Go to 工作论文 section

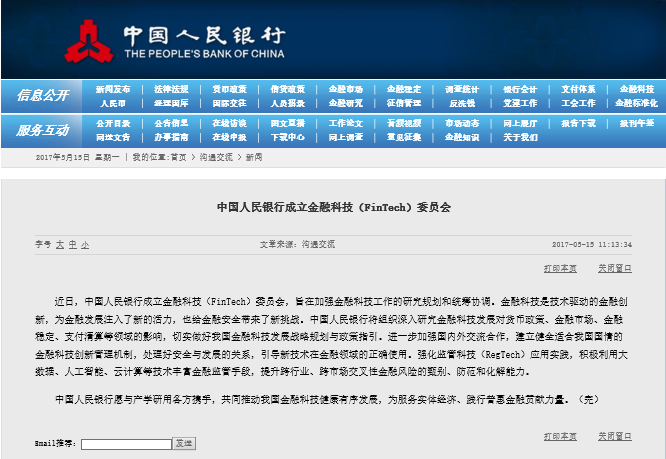click(346, 124)
